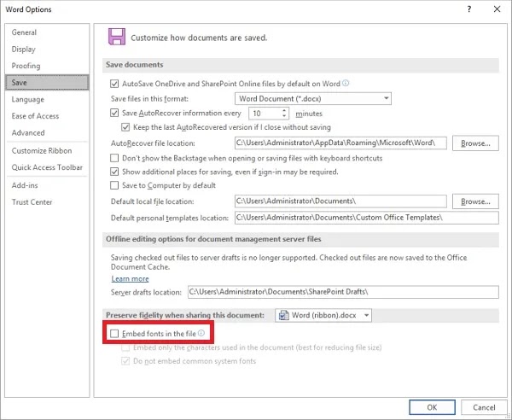Toggle Save AutoRecover information checkbox
This screenshot has height=420, width=512.
pyautogui.click(x=114, y=113)
